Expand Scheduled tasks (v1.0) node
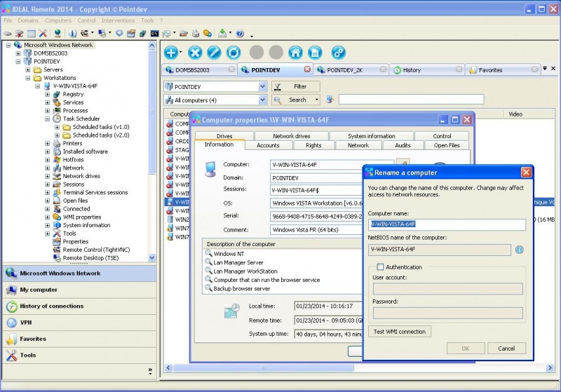The width and height of the screenshot is (561, 392). pyautogui.click(x=57, y=127)
